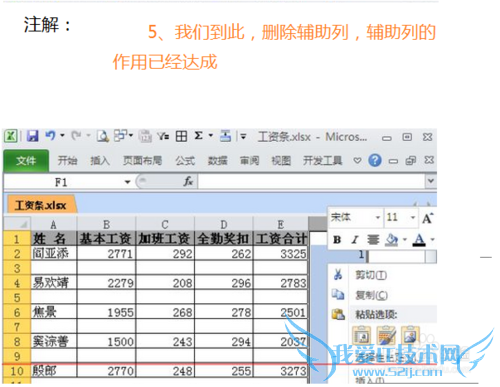Screen dimensions: 500x387
Task: Click the fx insert function button
Action: click(x=188, y=181)
